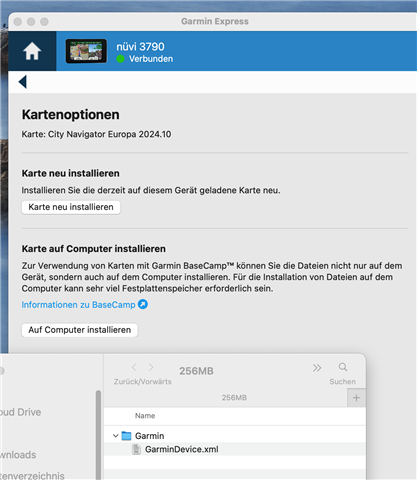Open Informationen zu BaseCamp link
Image resolution: width=417 pixels, height=480 pixels.
pyautogui.click(x=78, y=305)
